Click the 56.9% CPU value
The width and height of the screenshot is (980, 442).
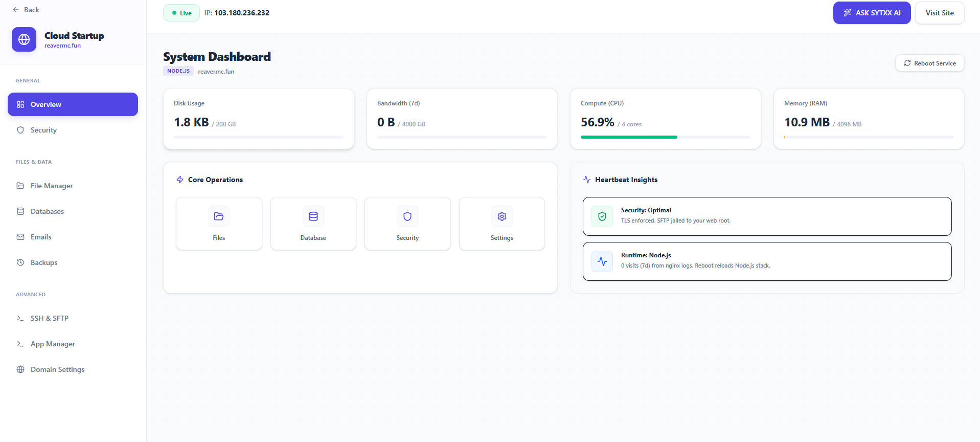pyautogui.click(x=597, y=122)
